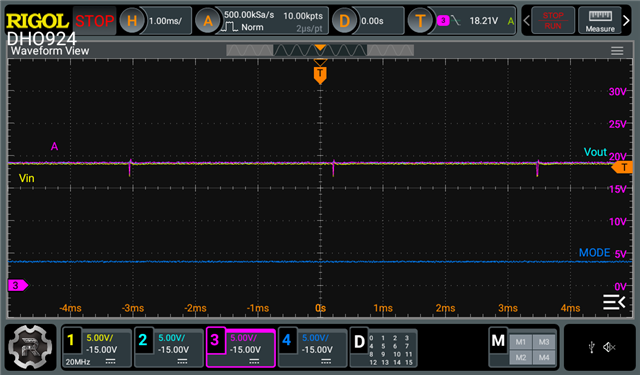Click the 18.21V trigger level value
Viewport: 640px width, 375px height.
click(x=484, y=20)
